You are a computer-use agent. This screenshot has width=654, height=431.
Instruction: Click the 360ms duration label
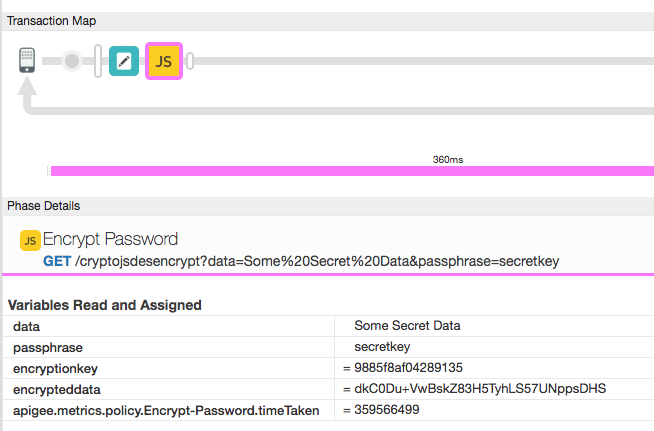tap(447, 159)
